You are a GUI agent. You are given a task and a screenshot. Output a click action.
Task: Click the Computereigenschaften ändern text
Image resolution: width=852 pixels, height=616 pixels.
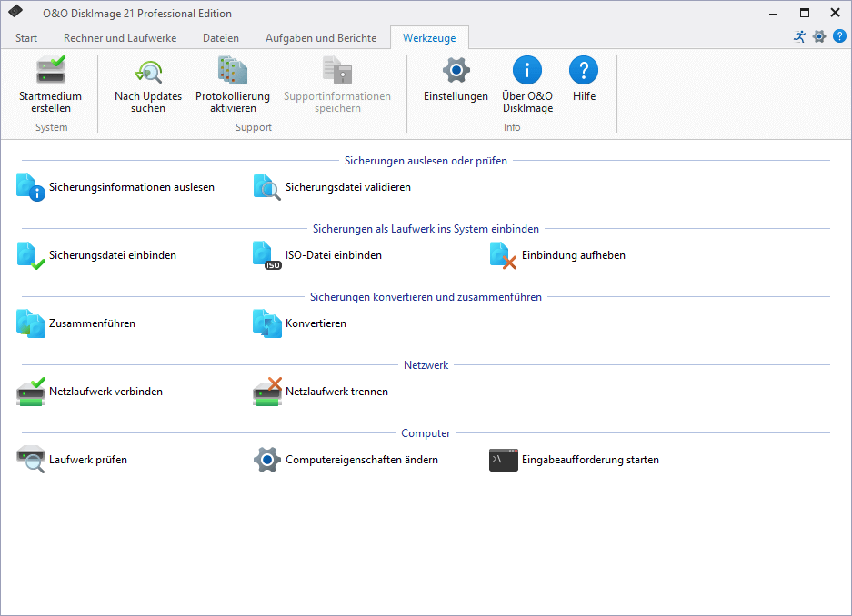coord(361,460)
